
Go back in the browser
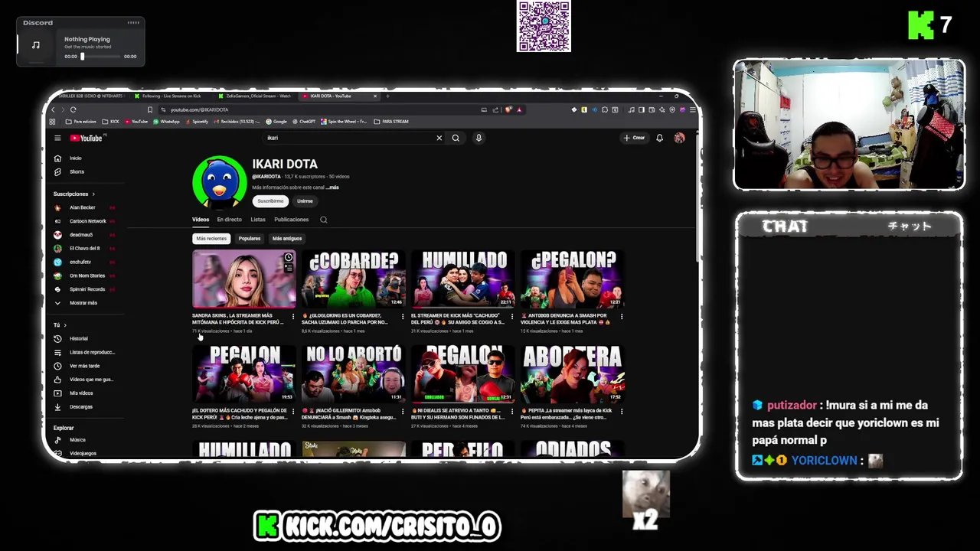[52, 109]
